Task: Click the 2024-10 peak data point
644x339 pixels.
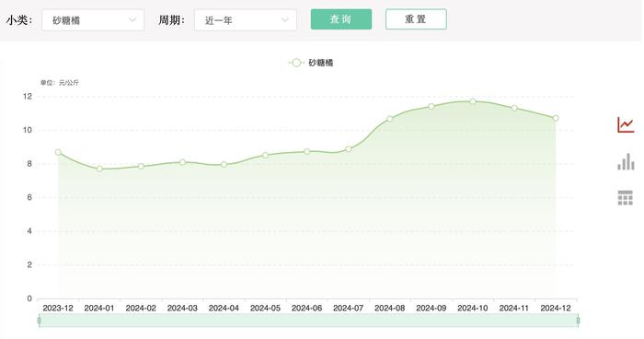Action: (473, 101)
